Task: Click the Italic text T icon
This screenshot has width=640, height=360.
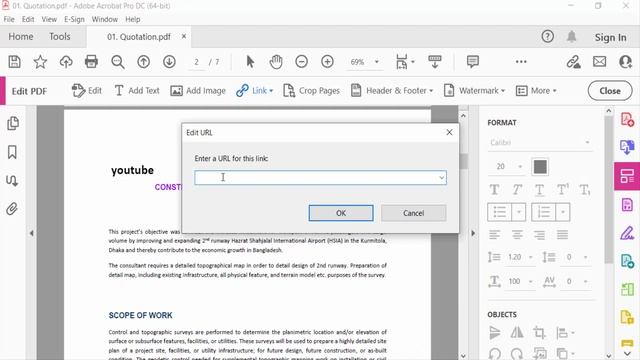Action: click(x=517, y=190)
